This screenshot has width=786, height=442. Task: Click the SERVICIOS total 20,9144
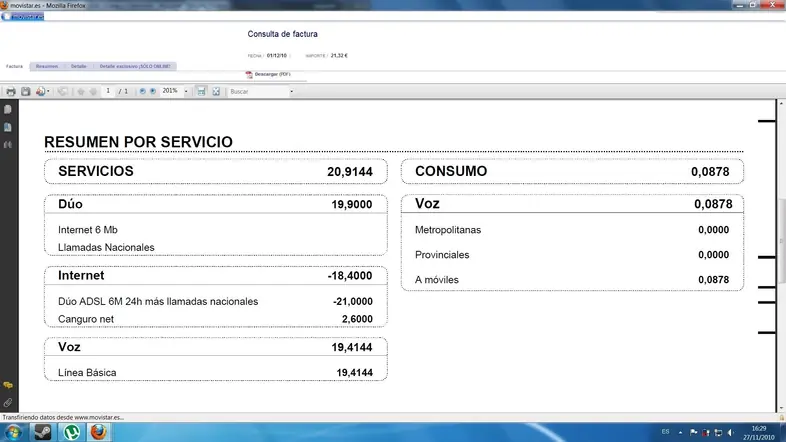(x=350, y=172)
